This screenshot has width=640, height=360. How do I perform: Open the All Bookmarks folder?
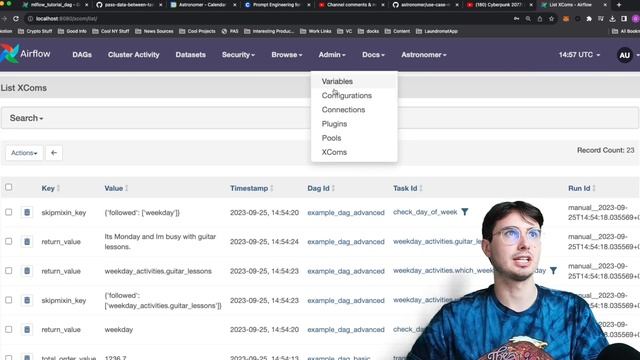point(626,31)
